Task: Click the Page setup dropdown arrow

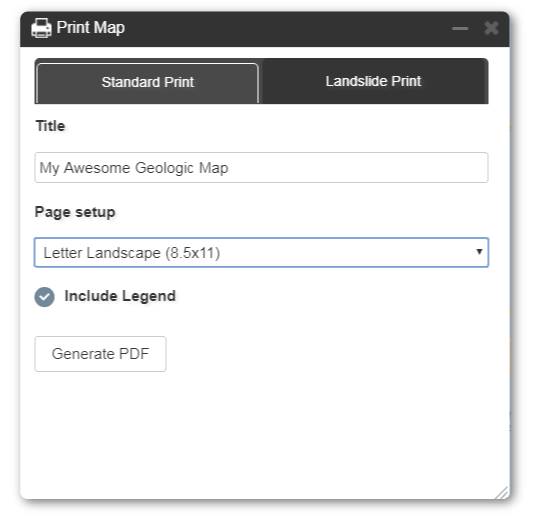Action: click(479, 252)
